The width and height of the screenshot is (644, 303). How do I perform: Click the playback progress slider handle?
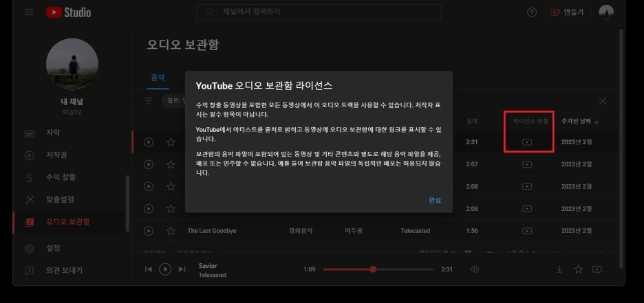(373, 269)
